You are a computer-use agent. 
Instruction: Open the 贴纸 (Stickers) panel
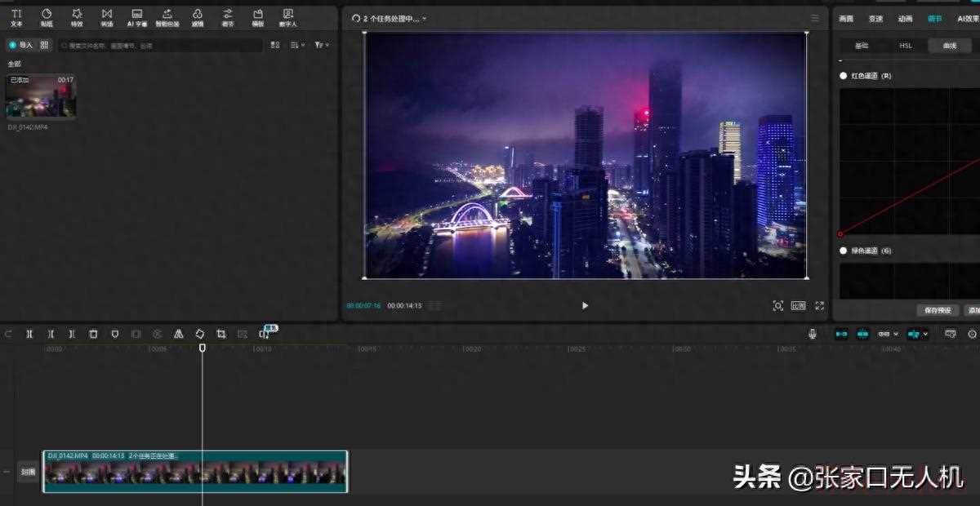pyautogui.click(x=47, y=17)
